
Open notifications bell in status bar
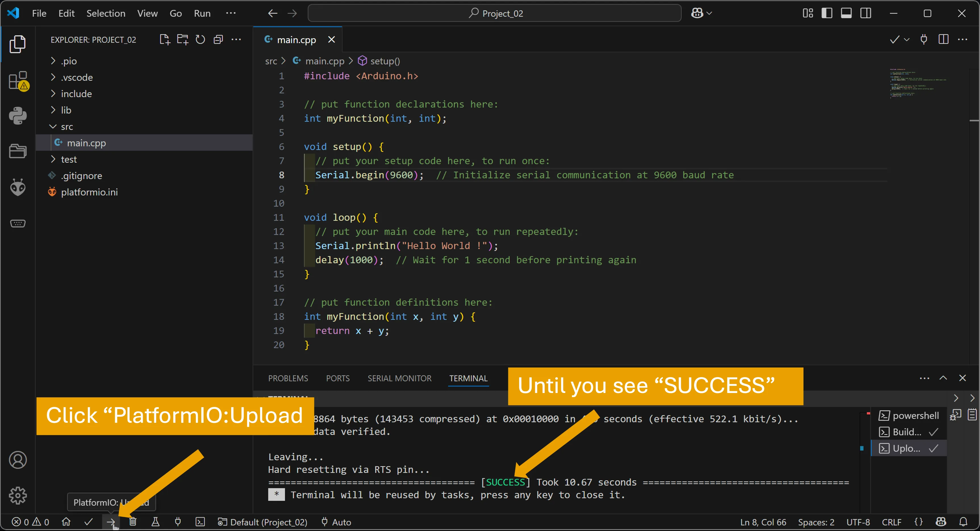(963, 522)
